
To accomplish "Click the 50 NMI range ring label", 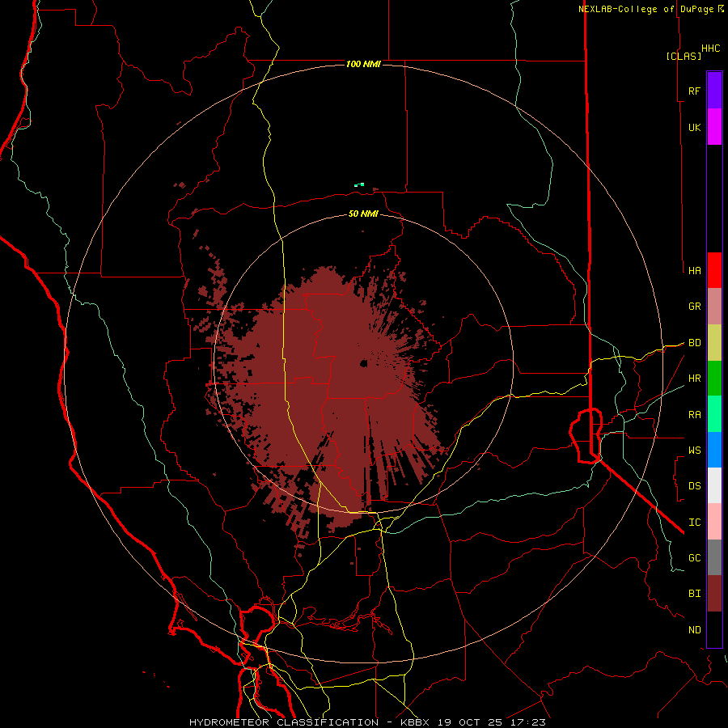I will [x=363, y=214].
